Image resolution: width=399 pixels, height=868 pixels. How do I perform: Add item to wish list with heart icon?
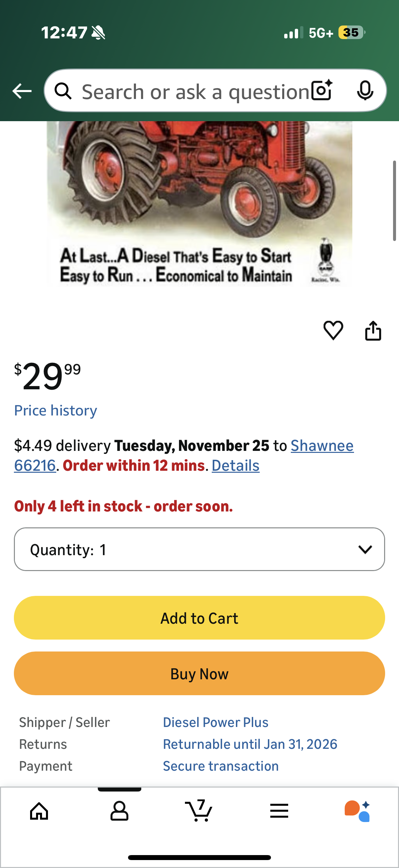click(333, 330)
